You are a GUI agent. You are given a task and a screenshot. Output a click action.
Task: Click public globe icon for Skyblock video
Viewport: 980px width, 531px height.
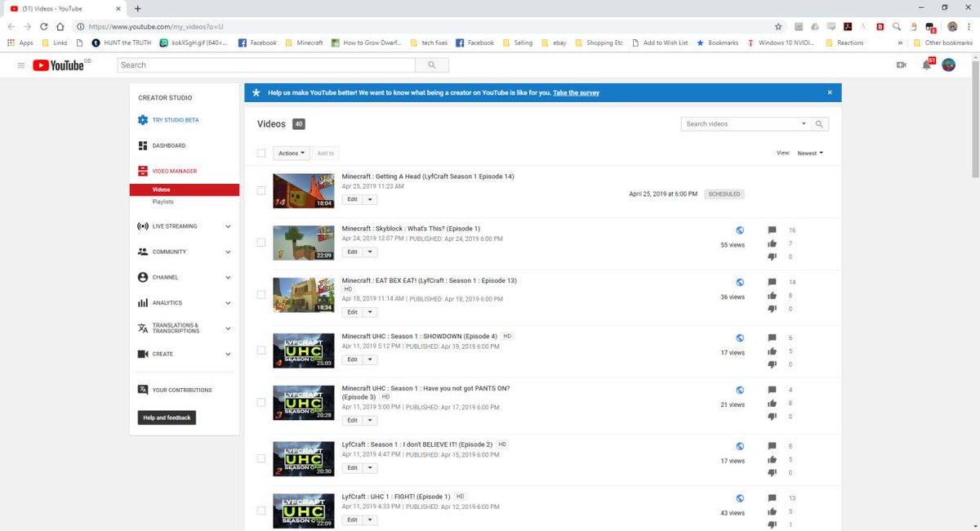coord(739,230)
